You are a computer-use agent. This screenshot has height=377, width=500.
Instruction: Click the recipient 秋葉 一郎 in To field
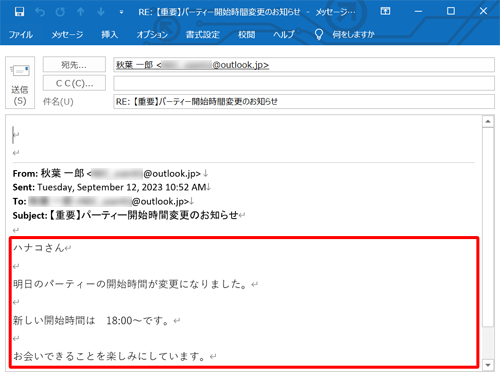(x=192, y=65)
